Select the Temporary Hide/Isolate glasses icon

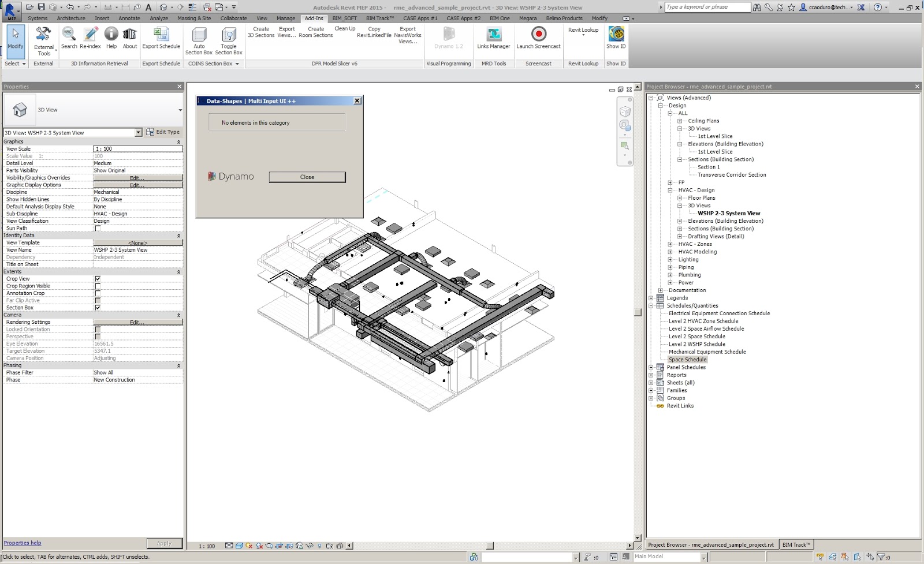point(309,545)
